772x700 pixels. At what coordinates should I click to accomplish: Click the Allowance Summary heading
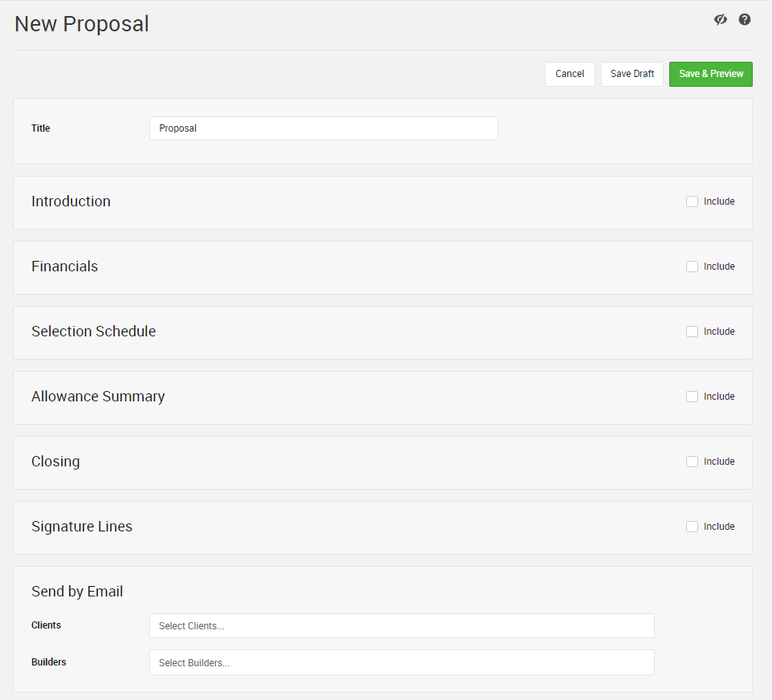click(x=98, y=397)
